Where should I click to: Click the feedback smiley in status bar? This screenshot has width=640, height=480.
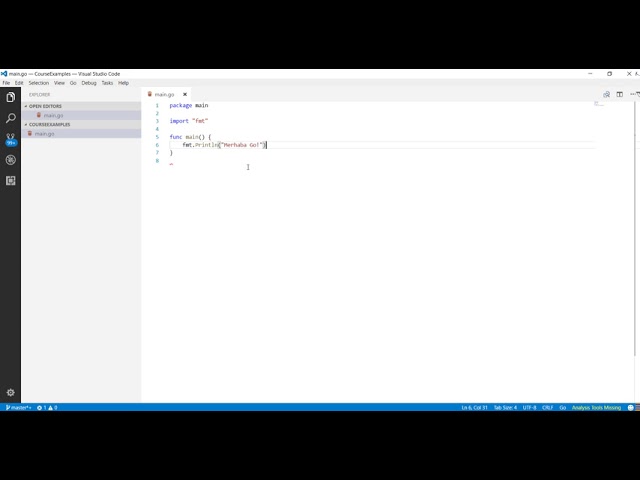pos(631,407)
